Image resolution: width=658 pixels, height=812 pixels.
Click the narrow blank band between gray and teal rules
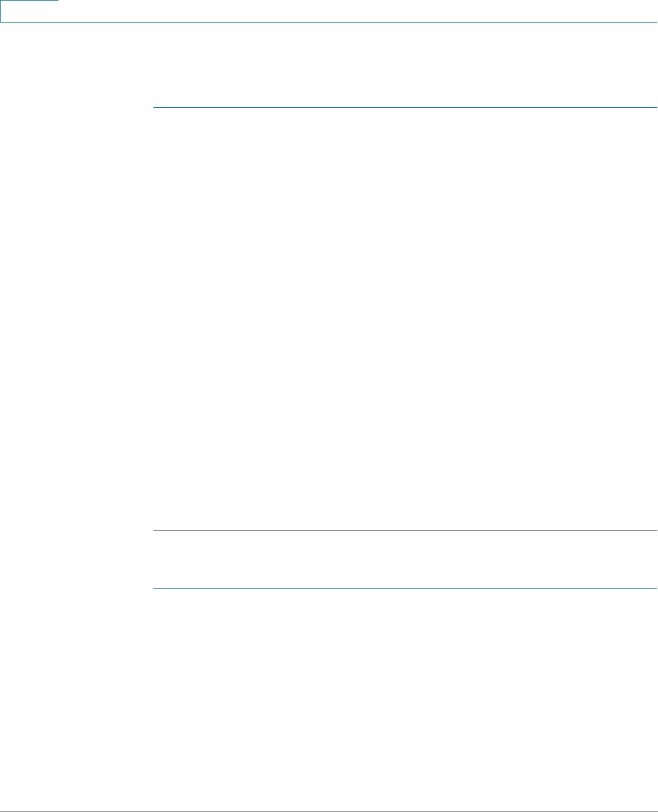[x=405, y=560]
